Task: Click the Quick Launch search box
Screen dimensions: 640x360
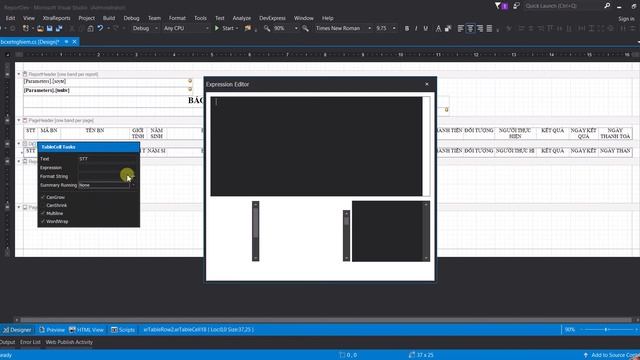Action: click(562, 6)
